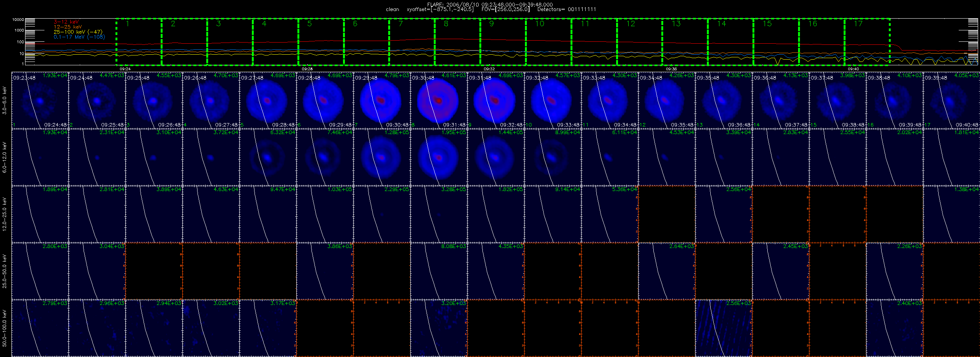Click the '1.38E+04' value label
Viewport: 980px width, 357px height.
pyautogui.click(x=967, y=190)
